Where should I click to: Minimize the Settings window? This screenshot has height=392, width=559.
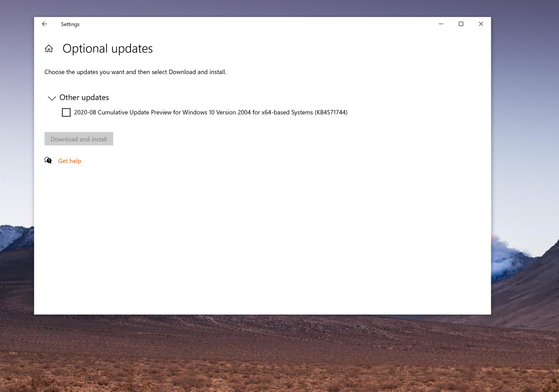[x=441, y=24]
